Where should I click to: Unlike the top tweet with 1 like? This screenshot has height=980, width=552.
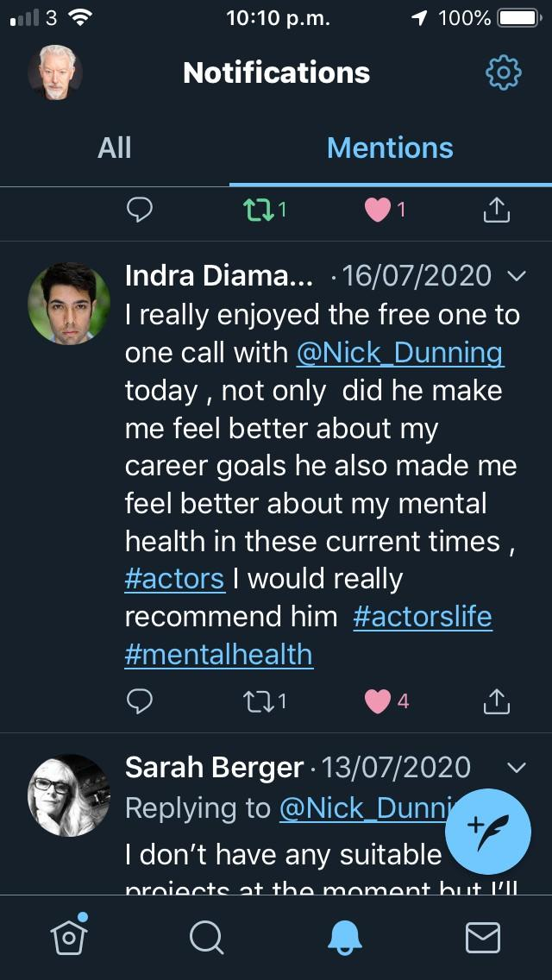(378, 210)
